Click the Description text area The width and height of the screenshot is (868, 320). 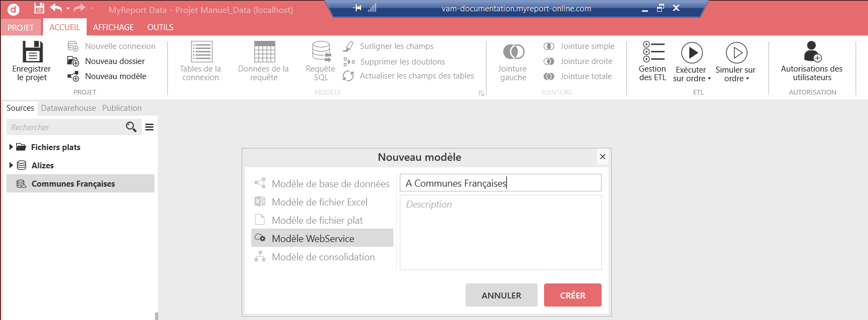[x=500, y=232]
